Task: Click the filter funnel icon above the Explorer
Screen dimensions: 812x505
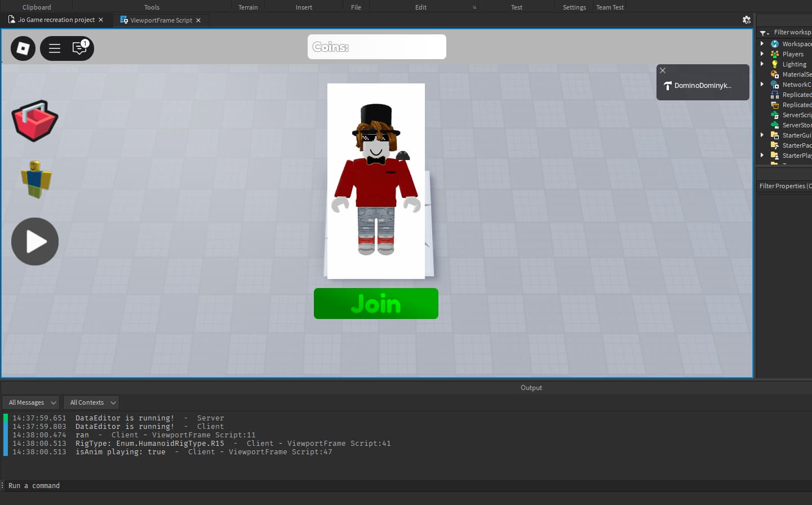Action: pos(761,32)
